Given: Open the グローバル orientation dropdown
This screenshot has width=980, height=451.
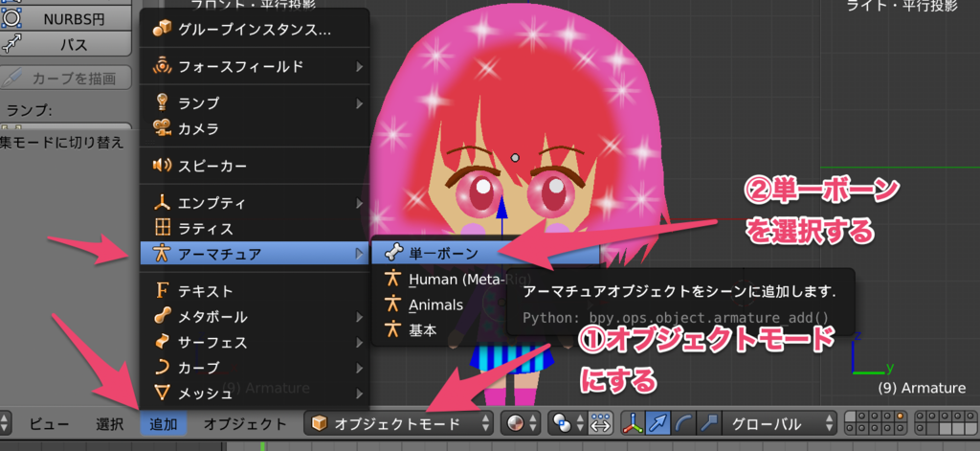Looking at the screenshot, I should 778,423.
